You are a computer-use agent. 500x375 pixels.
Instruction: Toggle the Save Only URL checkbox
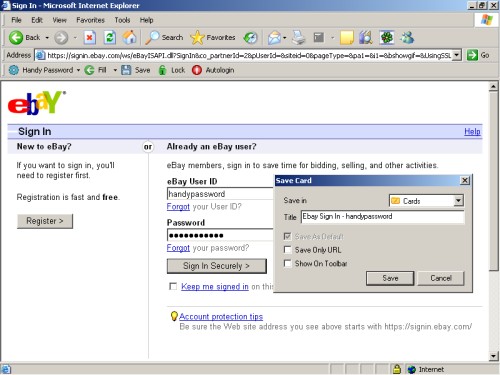point(287,250)
